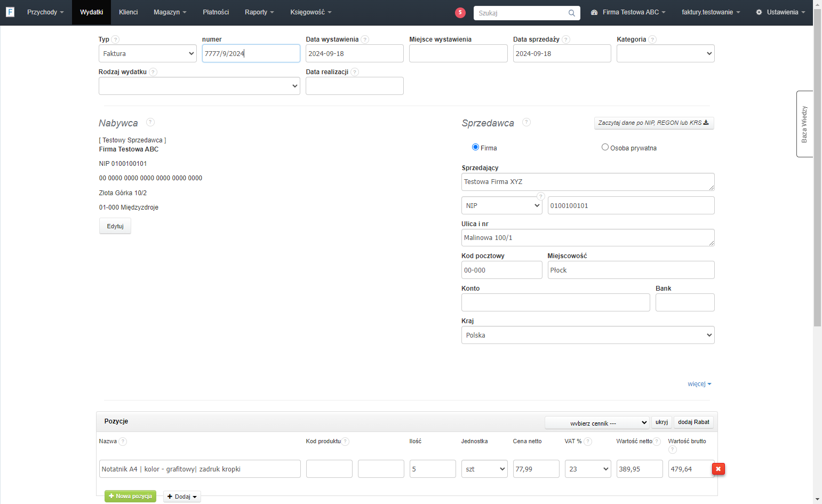Click the help icon beside Data wystawienia
822x504 pixels.
click(x=365, y=39)
